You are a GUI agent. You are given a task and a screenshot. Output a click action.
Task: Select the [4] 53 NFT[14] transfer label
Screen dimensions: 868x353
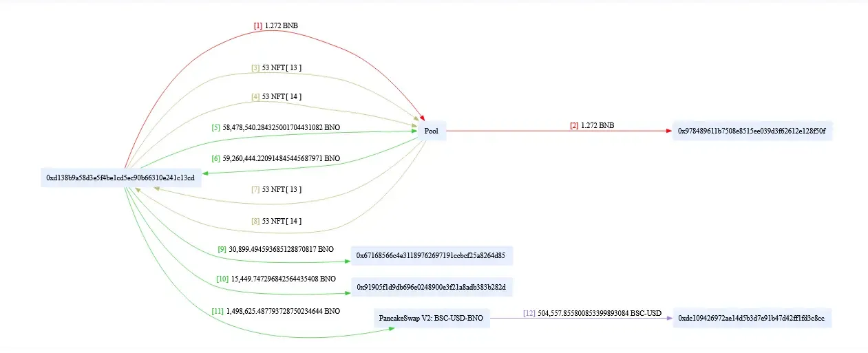(276, 97)
